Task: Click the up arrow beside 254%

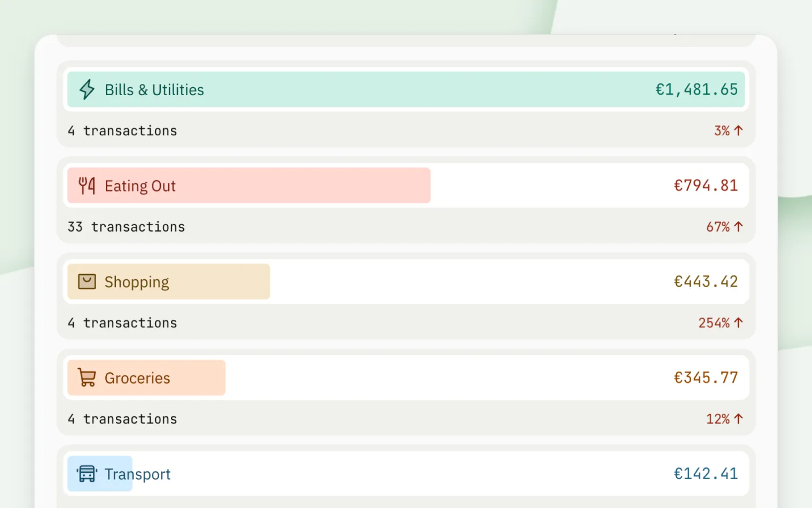Action: (x=738, y=322)
